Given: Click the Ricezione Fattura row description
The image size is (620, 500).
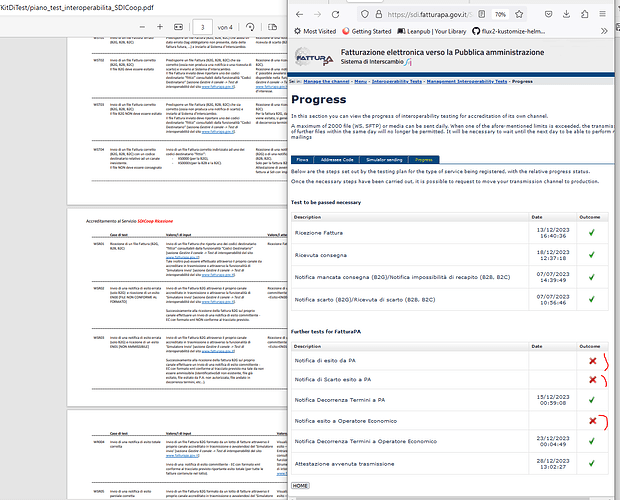Looking at the screenshot, I should (319, 233).
